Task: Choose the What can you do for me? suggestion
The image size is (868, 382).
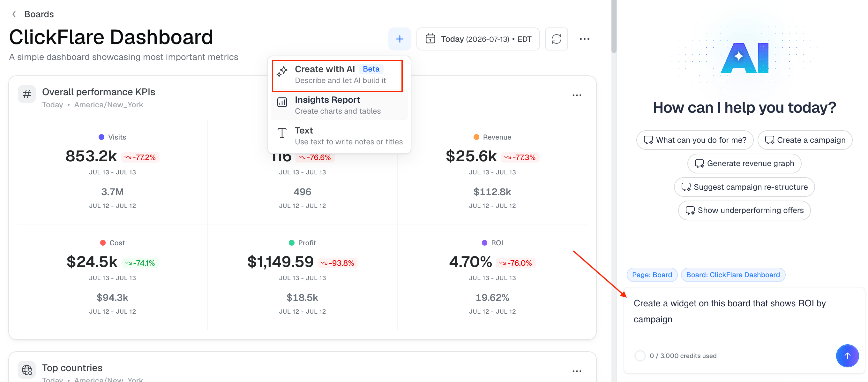Action: (695, 140)
